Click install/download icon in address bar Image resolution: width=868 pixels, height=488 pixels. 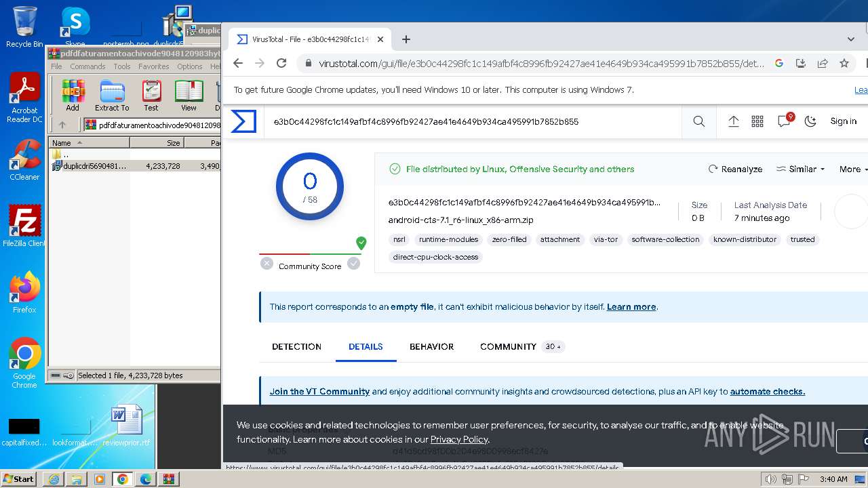tap(801, 63)
